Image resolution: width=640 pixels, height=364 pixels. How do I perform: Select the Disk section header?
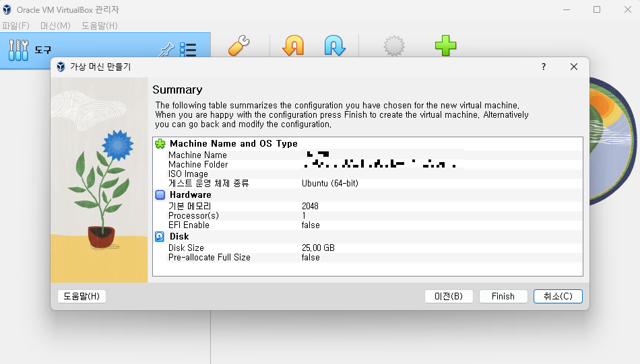point(179,236)
